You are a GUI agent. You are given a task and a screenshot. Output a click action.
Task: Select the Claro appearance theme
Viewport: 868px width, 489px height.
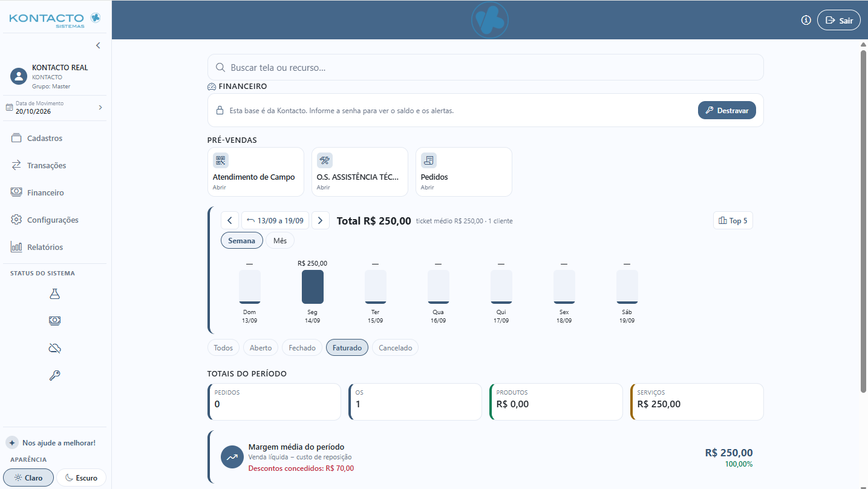[28, 478]
